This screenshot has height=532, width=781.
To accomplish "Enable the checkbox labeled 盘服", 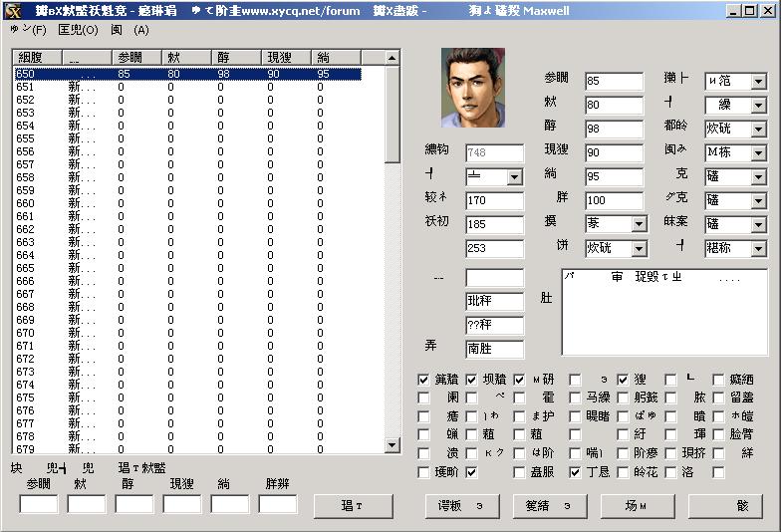I will tap(519, 472).
